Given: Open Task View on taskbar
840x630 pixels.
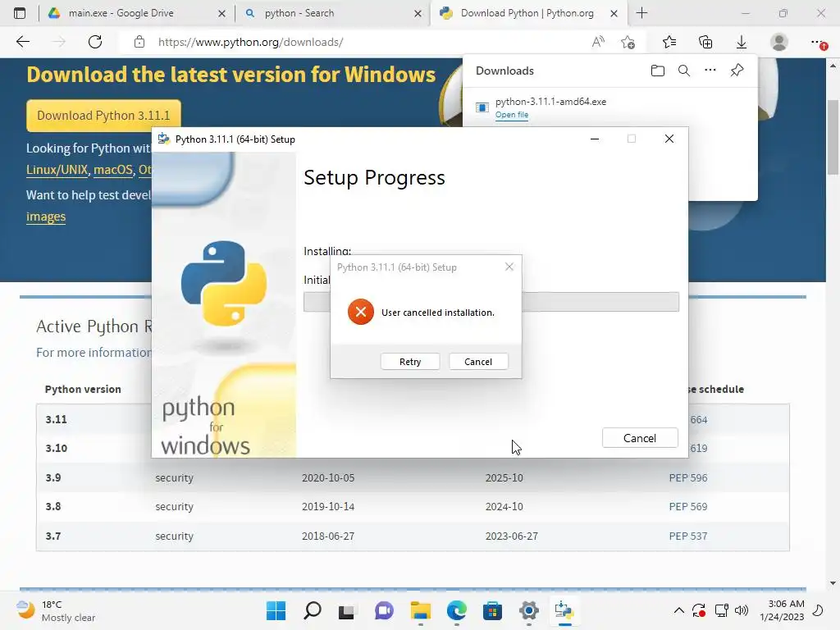Looking at the screenshot, I should (x=348, y=610).
